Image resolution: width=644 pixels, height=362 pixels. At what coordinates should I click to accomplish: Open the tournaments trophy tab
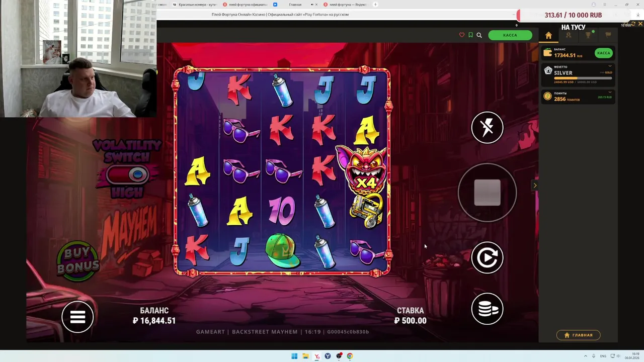pyautogui.click(x=588, y=35)
